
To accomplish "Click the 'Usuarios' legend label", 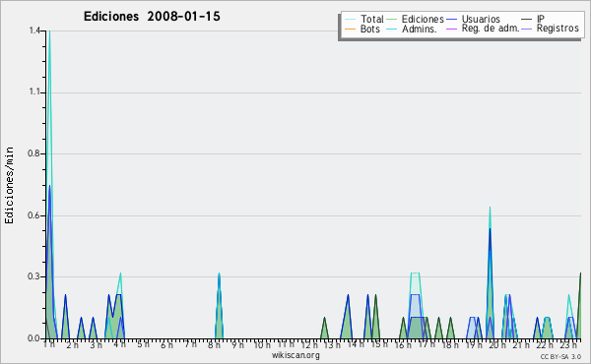I will coord(481,19).
